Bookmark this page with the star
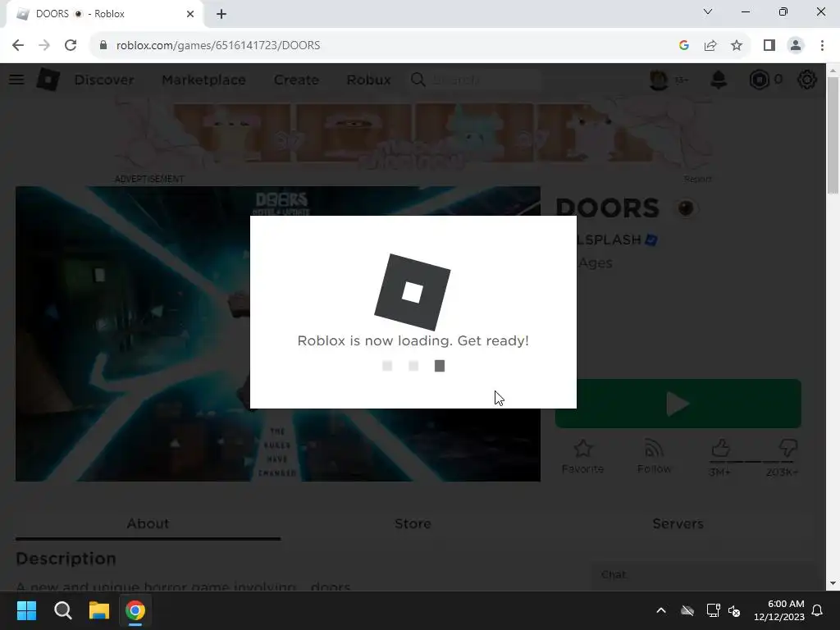This screenshot has width=840, height=630. (x=737, y=45)
